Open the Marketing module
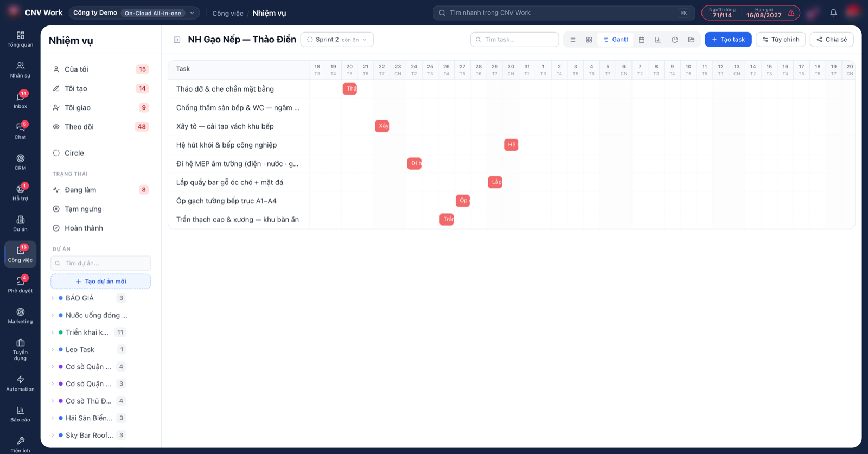Viewport: 868px width, 454px height. point(20,316)
